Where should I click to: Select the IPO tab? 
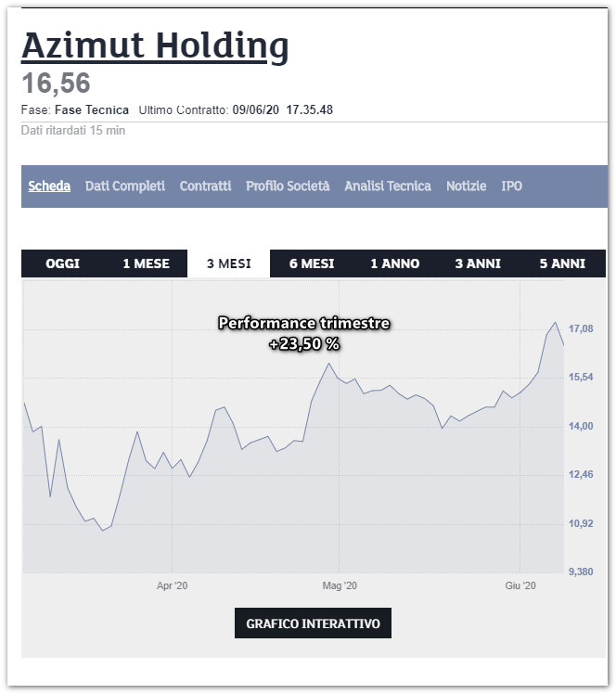coord(511,186)
